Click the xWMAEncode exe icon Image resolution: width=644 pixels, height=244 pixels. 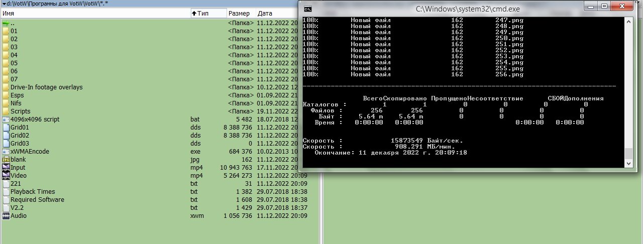coord(6,152)
